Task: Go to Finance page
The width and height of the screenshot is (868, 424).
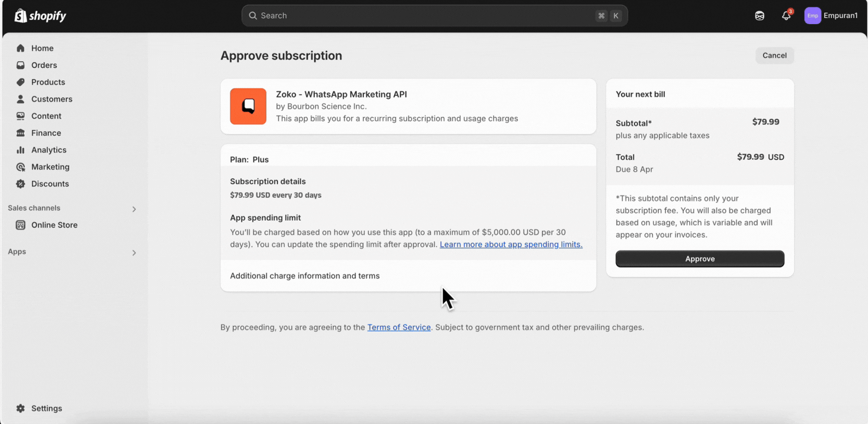Action: click(46, 133)
